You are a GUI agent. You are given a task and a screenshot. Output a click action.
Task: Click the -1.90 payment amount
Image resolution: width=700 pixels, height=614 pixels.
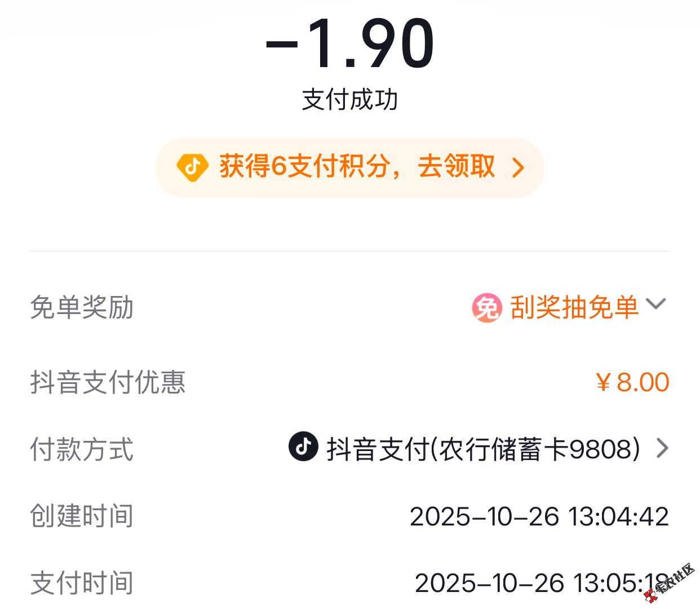click(350, 44)
